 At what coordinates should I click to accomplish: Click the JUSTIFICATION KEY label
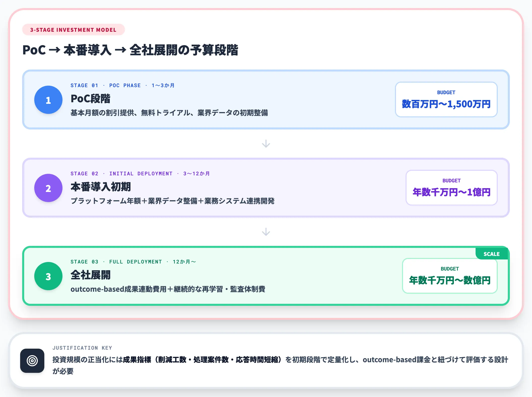coord(82,348)
